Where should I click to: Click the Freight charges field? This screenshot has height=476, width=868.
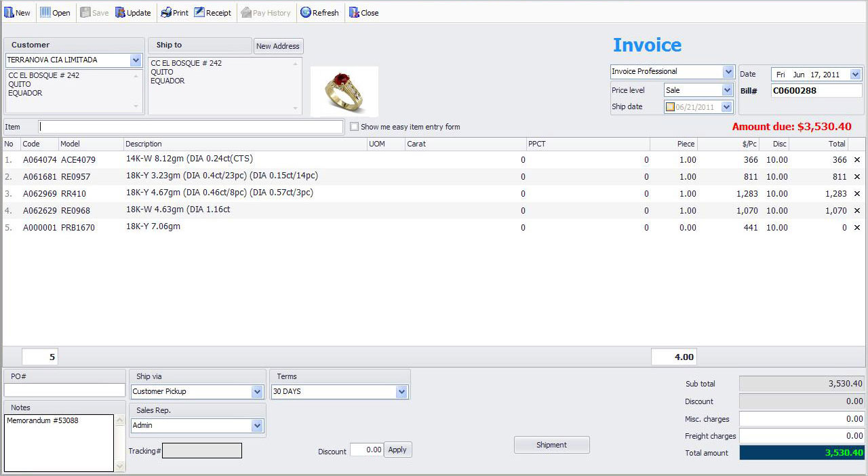coord(802,436)
